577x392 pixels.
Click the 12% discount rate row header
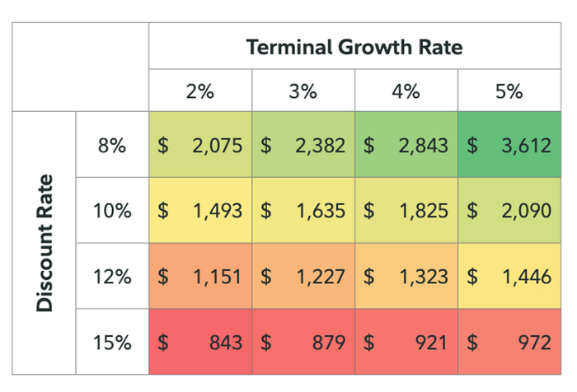[x=111, y=276]
